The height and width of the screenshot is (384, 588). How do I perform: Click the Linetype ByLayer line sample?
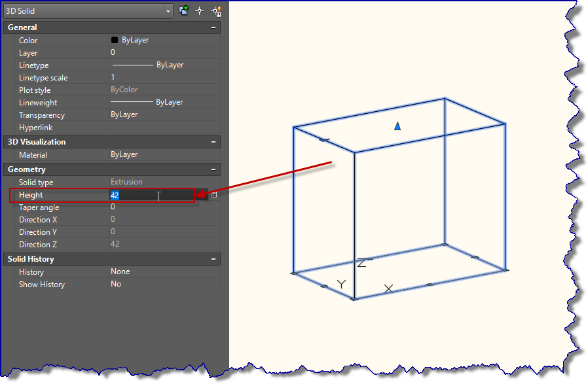[x=134, y=65]
